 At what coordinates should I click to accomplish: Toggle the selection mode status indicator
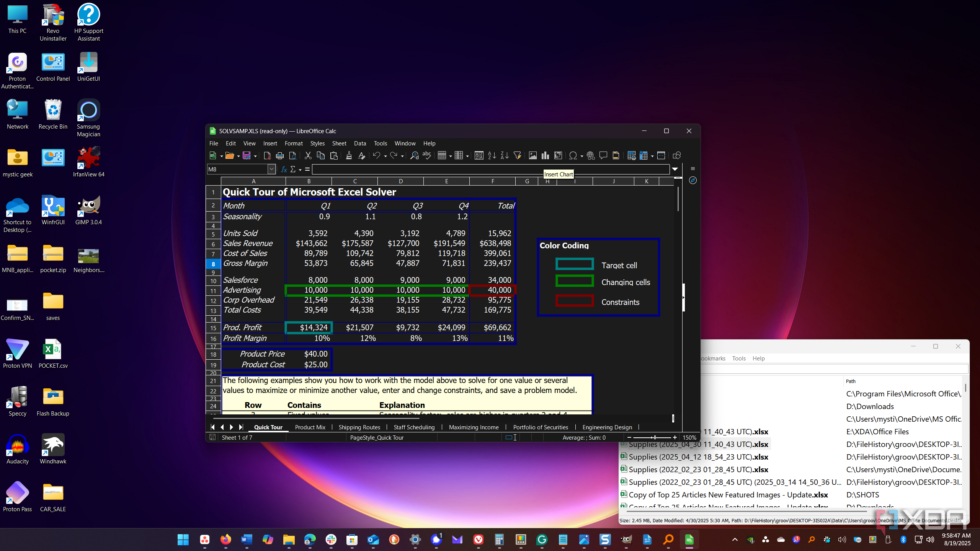click(x=511, y=437)
